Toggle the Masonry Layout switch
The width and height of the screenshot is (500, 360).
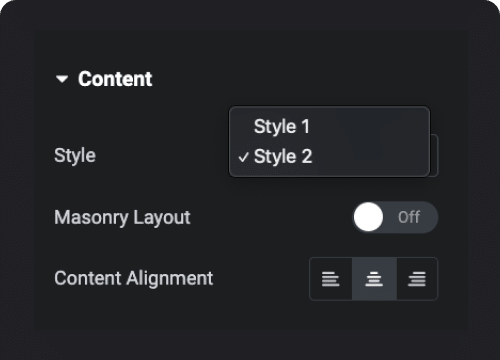point(395,217)
